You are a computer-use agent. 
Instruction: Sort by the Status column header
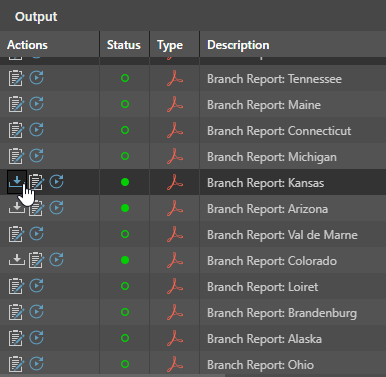point(124,45)
